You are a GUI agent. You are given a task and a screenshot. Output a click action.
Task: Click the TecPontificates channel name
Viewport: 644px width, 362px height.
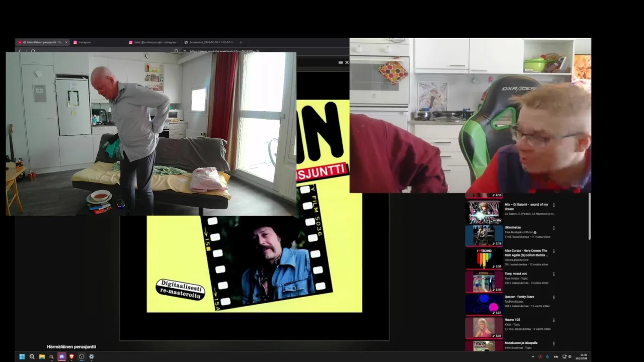pos(514,302)
